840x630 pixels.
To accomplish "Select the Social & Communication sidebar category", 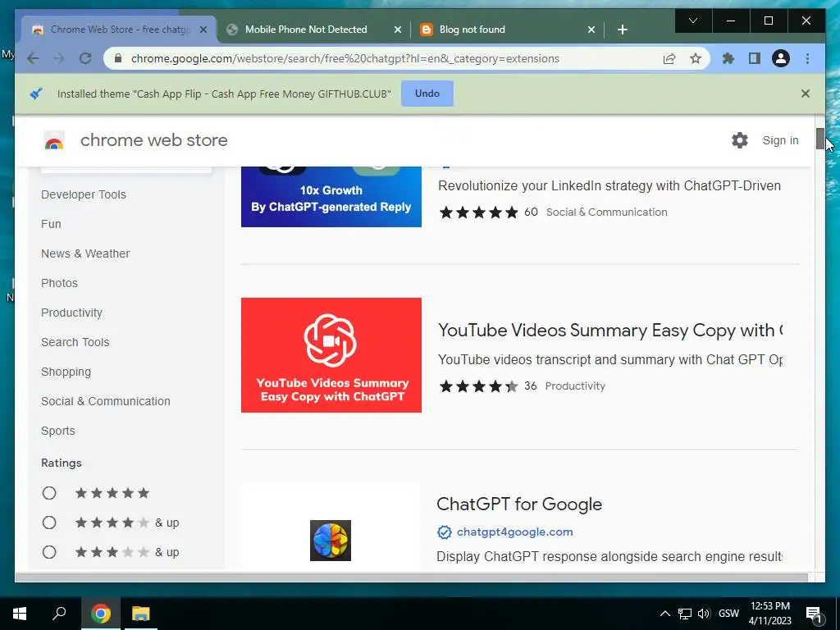I will [x=106, y=401].
